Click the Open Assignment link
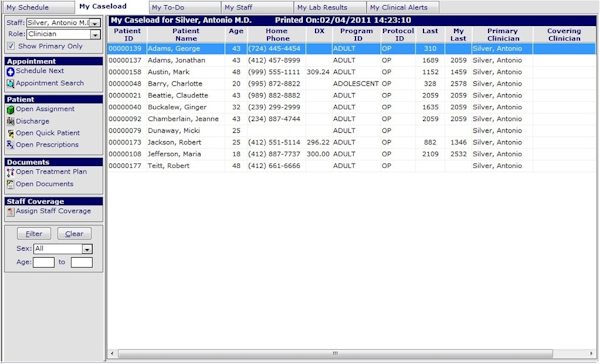This screenshot has height=364, width=600. 45,109
